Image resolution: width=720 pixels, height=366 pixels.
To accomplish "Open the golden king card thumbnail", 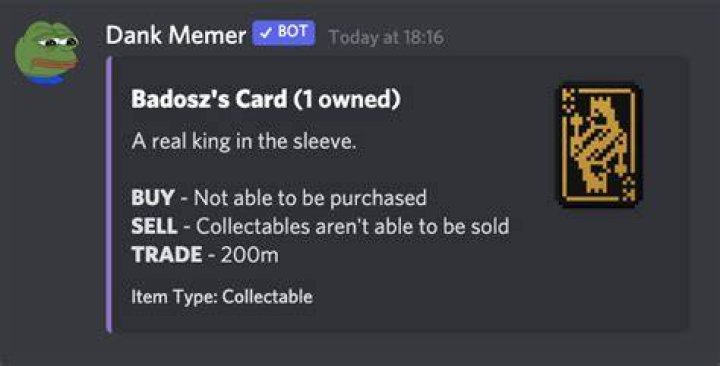I will click(599, 145).
